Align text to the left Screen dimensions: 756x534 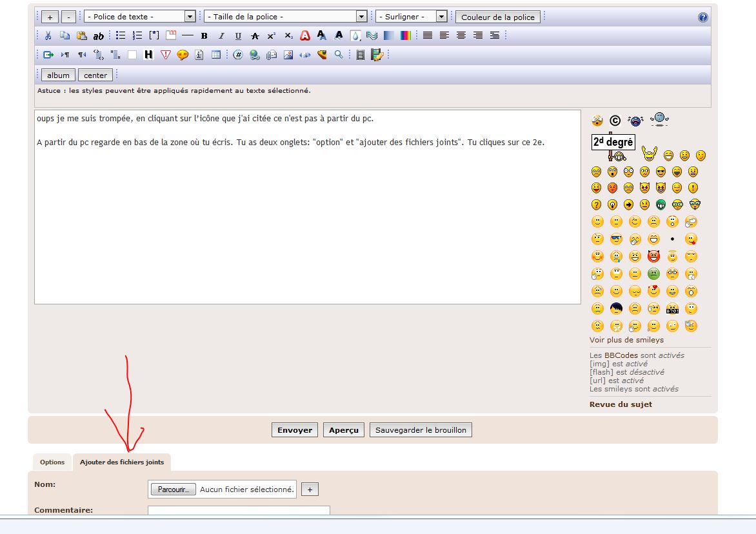pos(444,35)
